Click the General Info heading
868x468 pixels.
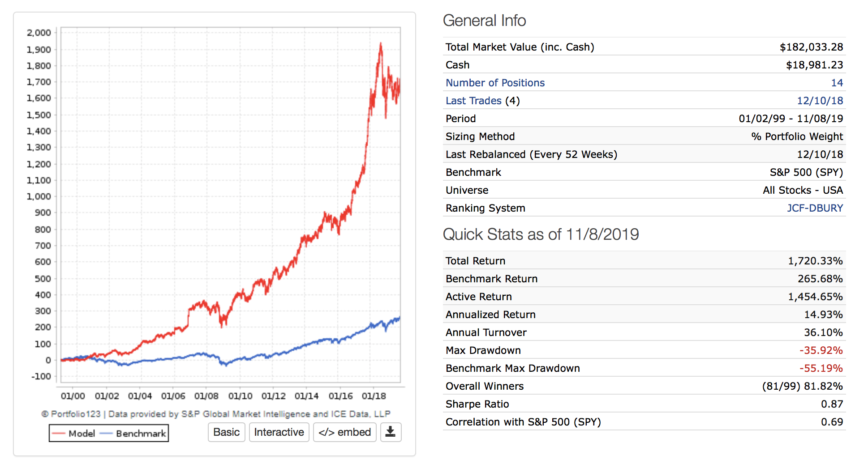point(484,21)
